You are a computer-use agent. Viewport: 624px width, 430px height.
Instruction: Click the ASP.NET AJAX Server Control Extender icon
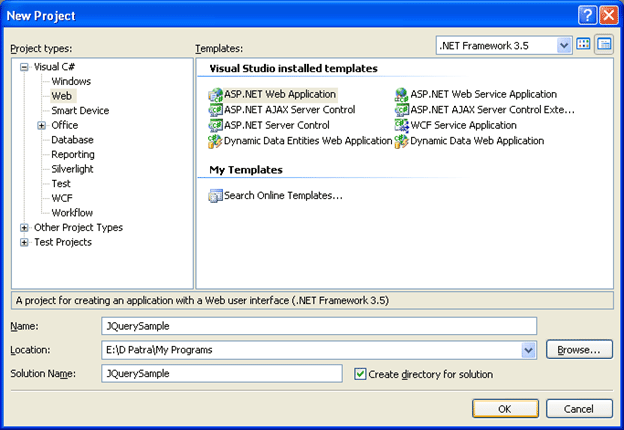point(402,110)
